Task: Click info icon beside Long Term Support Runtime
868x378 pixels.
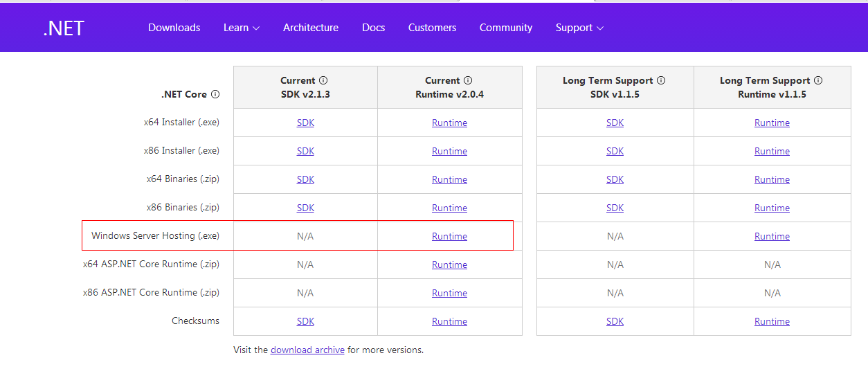Action: click(x=818, y=80)
